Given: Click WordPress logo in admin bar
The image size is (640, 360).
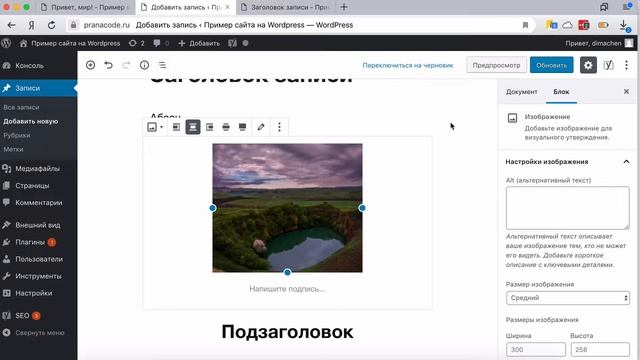Looking at the screenshot, I should point(6,43).
